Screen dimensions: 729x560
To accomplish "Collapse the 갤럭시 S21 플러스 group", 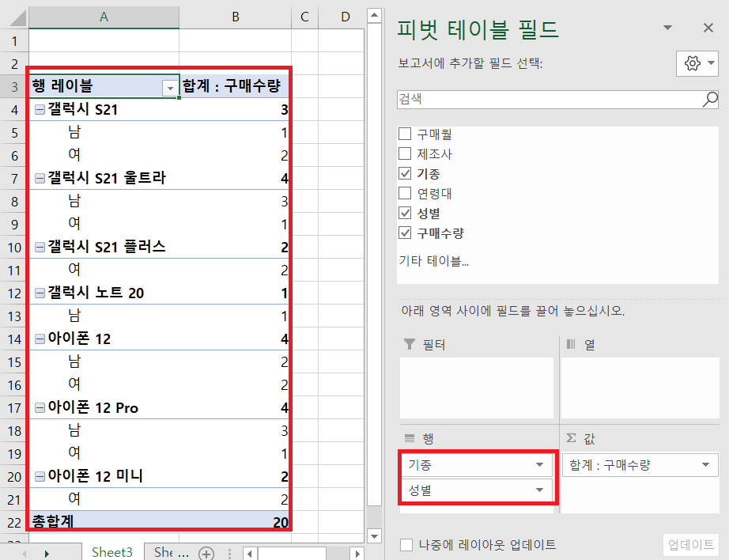I will (40, 247).
